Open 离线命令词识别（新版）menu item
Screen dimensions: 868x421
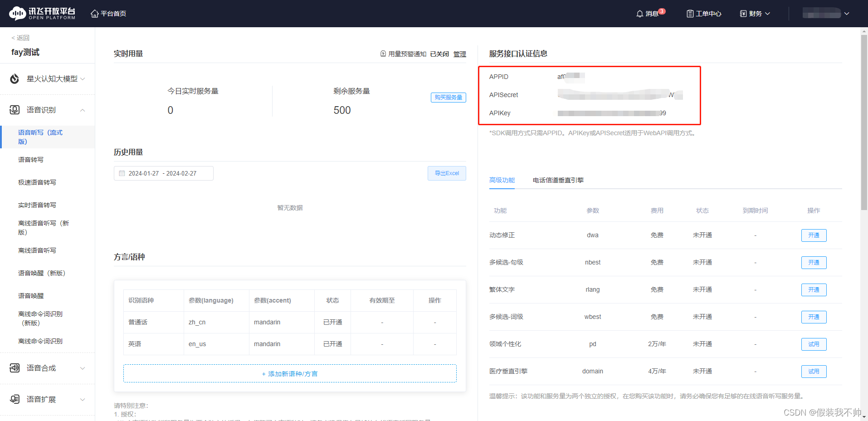point(40,318)
